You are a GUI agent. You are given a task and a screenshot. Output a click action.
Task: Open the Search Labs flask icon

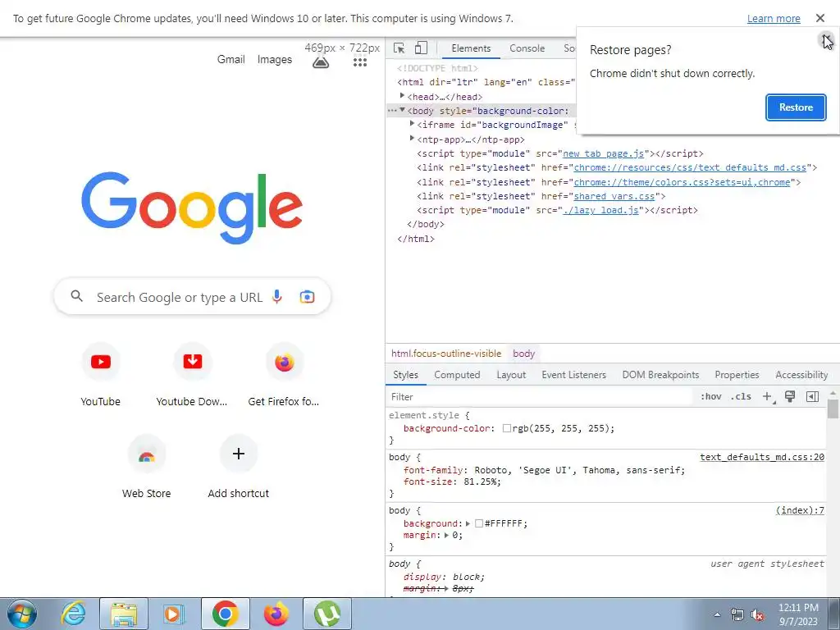point(321,62)
